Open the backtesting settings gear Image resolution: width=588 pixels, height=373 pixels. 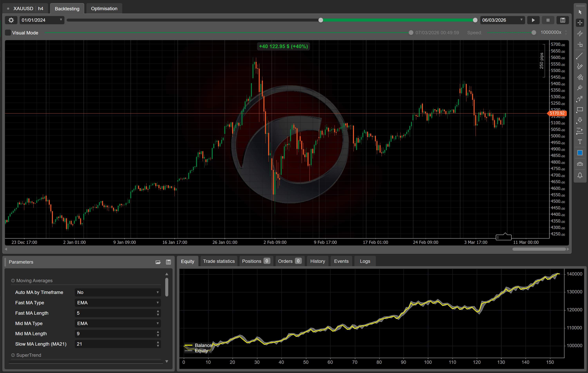[11, 20]
